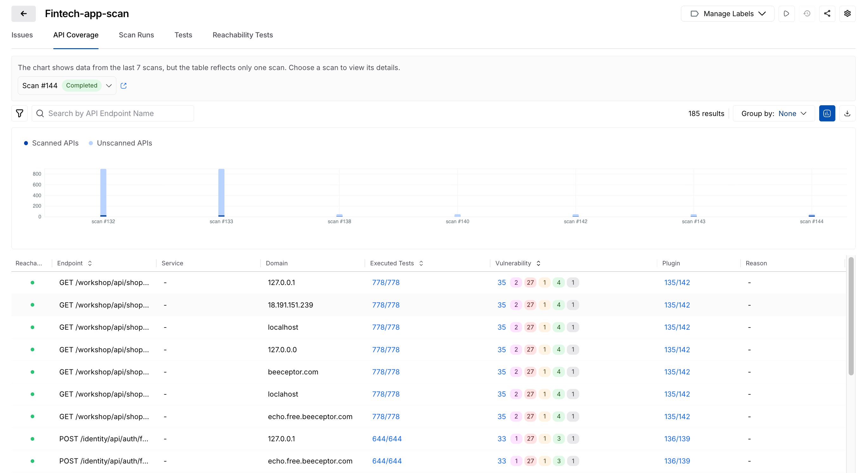The width and height of the screenshot is (868, 473).
Task: Open the Scan Runs tab
Action: coord(136,35)
